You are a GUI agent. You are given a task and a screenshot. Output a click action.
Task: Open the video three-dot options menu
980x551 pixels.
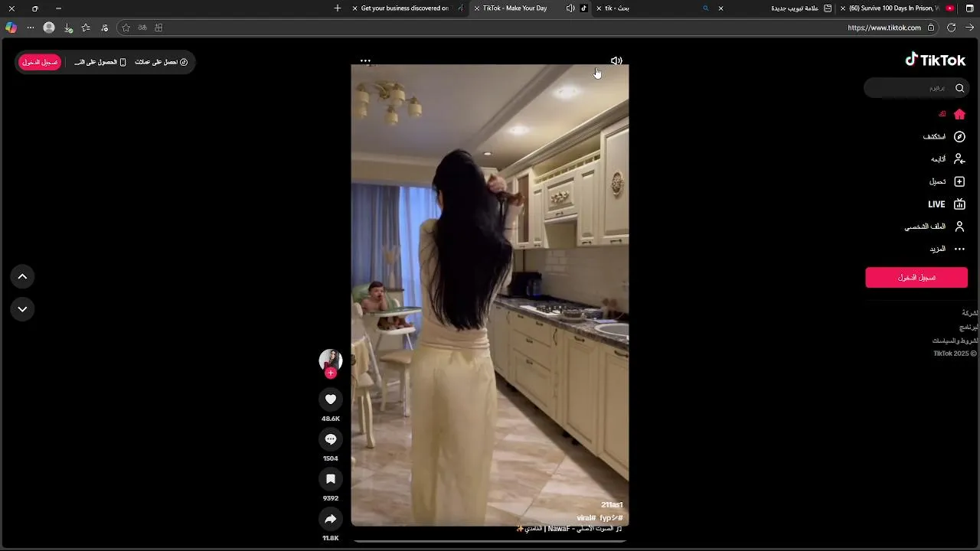point(365,60)
